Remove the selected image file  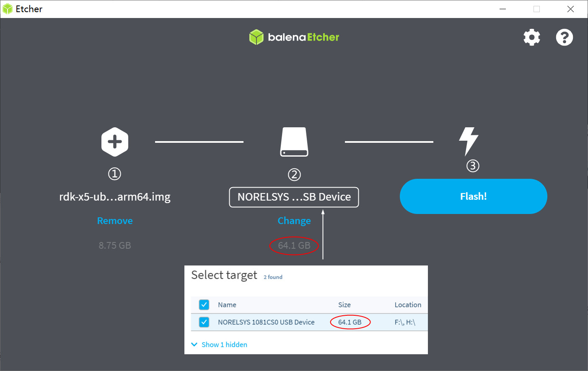click(x=115, y=221)
